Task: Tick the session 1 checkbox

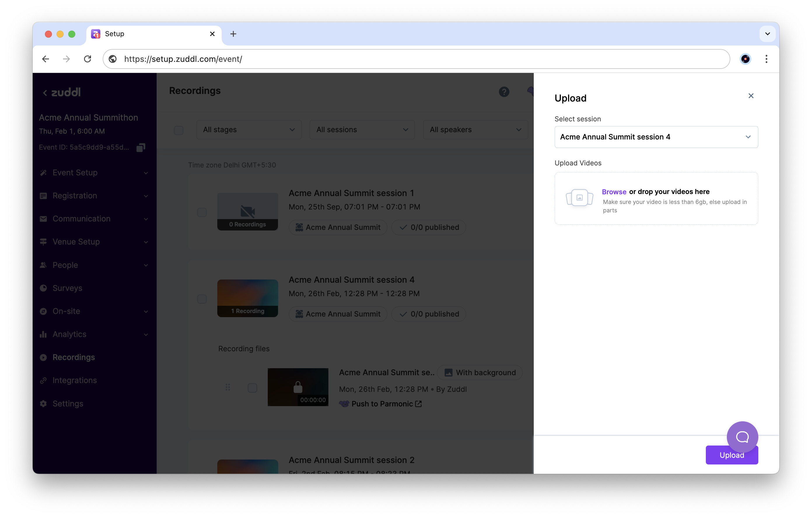Action: click(x=202, y=212)
